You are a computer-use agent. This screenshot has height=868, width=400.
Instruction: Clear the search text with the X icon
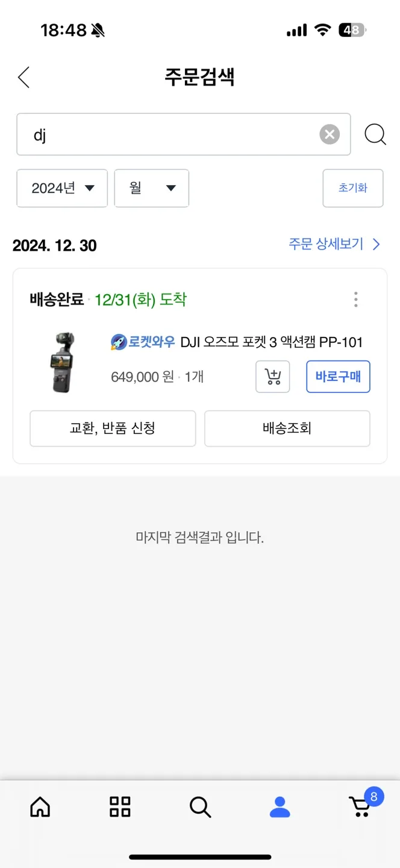click(330, 134)
